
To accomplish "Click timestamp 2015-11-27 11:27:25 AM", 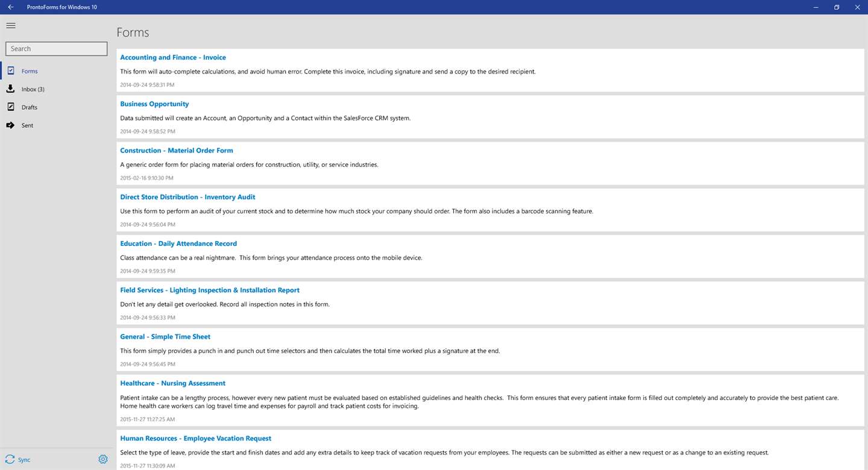I will click(x=148, y=419).
